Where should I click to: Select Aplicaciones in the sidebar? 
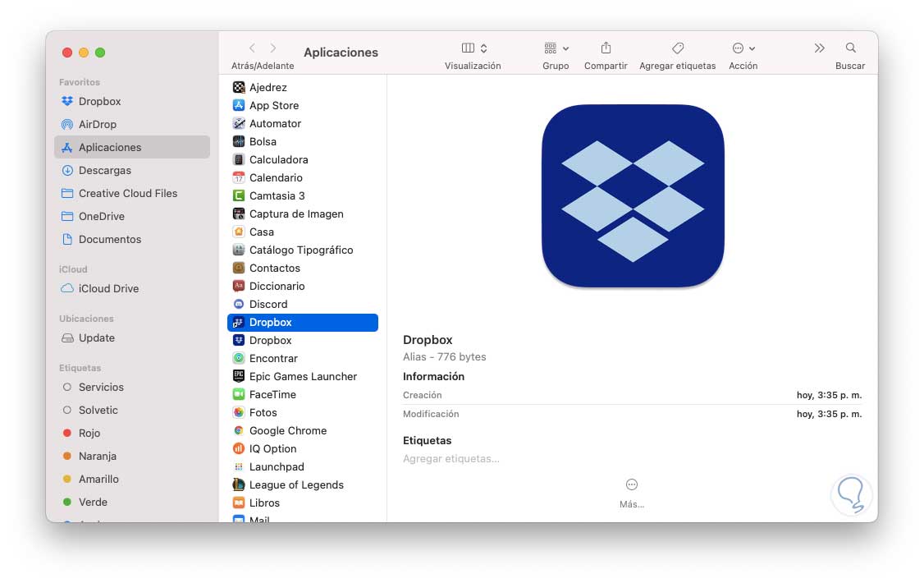(132, 147)
